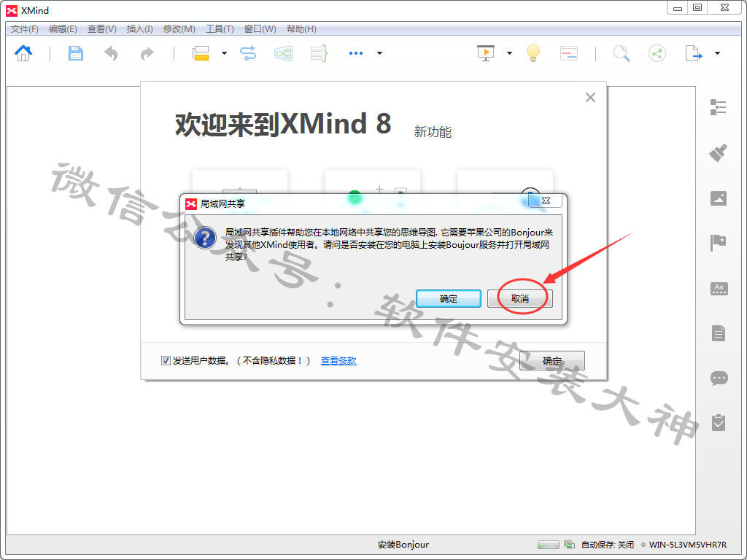Open the search magnifier tool
The height and width of the screenshot is (560, 747).
(x=622, y=53)
